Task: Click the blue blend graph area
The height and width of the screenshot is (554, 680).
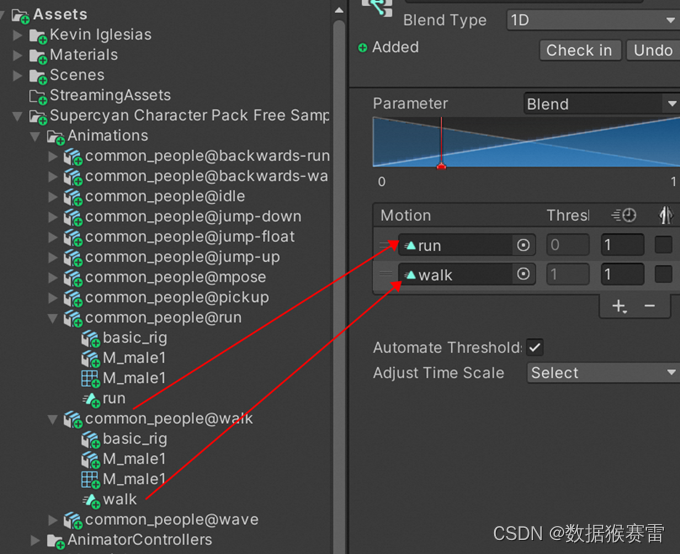Action: [x=526, y=142]
